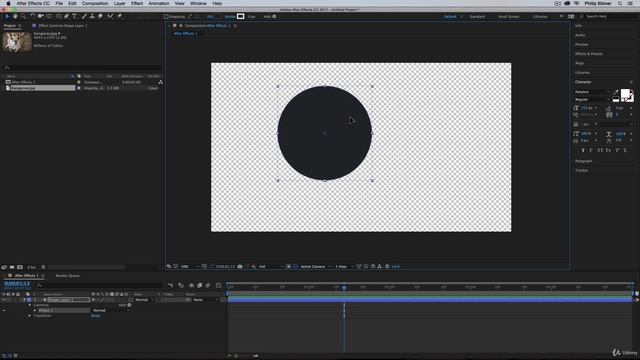Image resolution: width=640 pixels, height=360 pixels.
Task: Open Ellipse 1 Normal blend mode dropdown
Action: pyautogui.click(x=111, y=310)
